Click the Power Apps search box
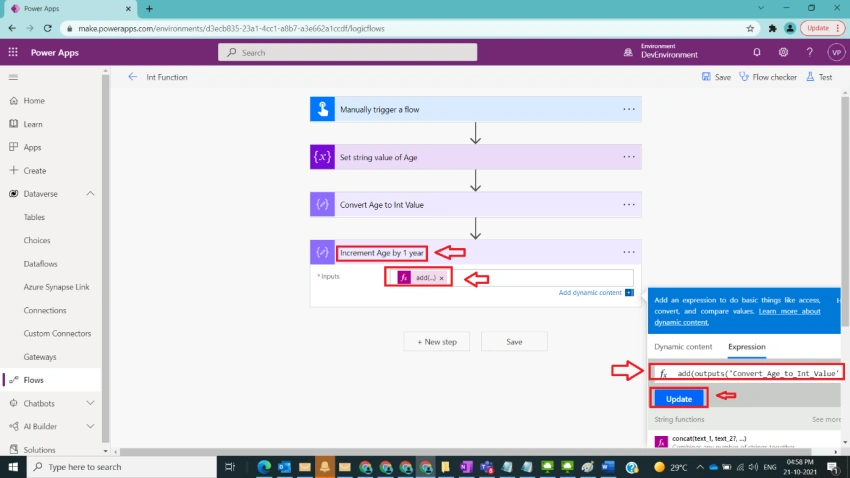This screenshot has width=850, height=478. [347, 52]
